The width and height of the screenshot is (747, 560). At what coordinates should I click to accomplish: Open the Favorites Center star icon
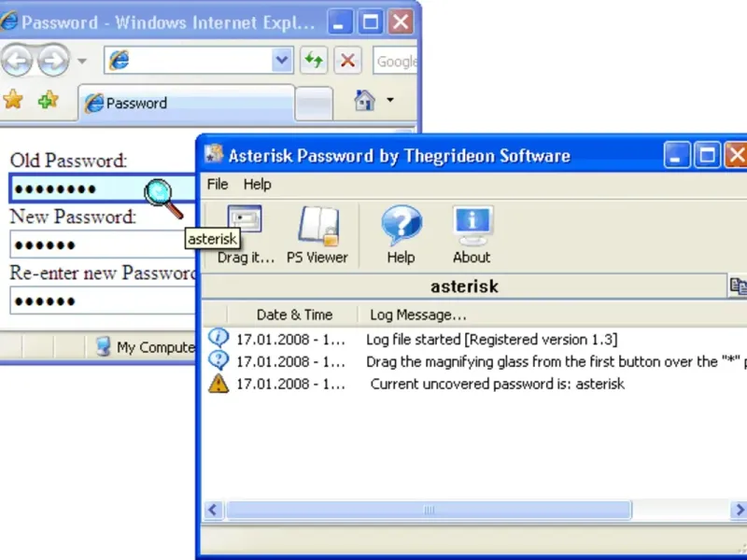[x=13, y=100]
